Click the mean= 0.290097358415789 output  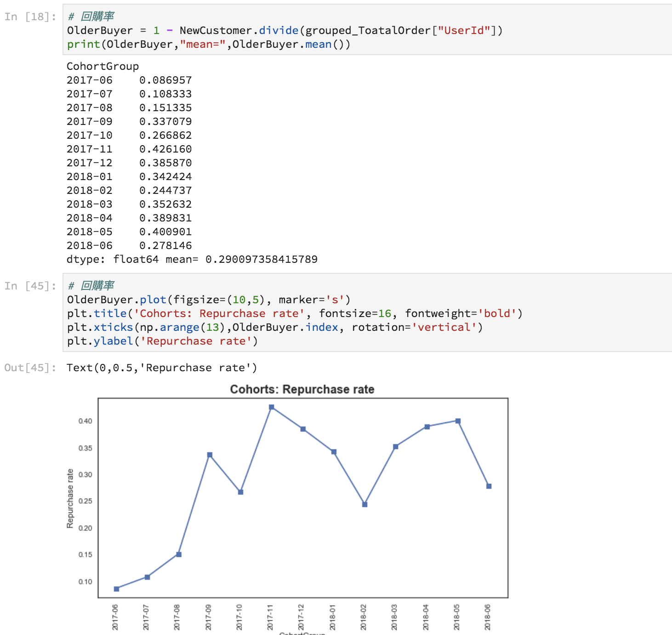coord(242,259)
